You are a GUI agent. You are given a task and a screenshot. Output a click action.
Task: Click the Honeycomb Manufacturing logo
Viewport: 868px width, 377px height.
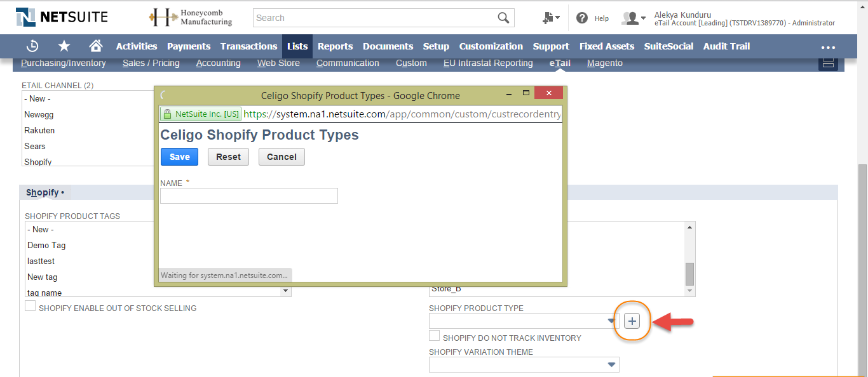click(x=191, y=18)
